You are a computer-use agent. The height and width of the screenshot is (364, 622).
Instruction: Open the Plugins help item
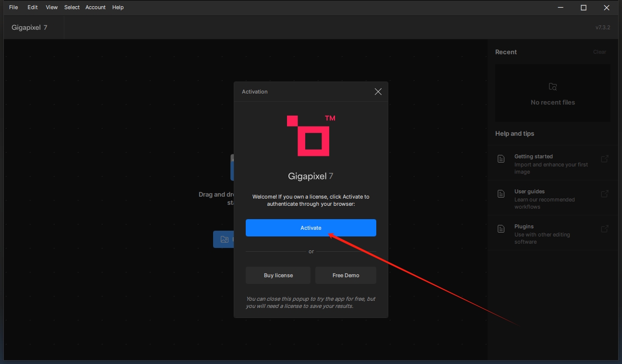553,233
